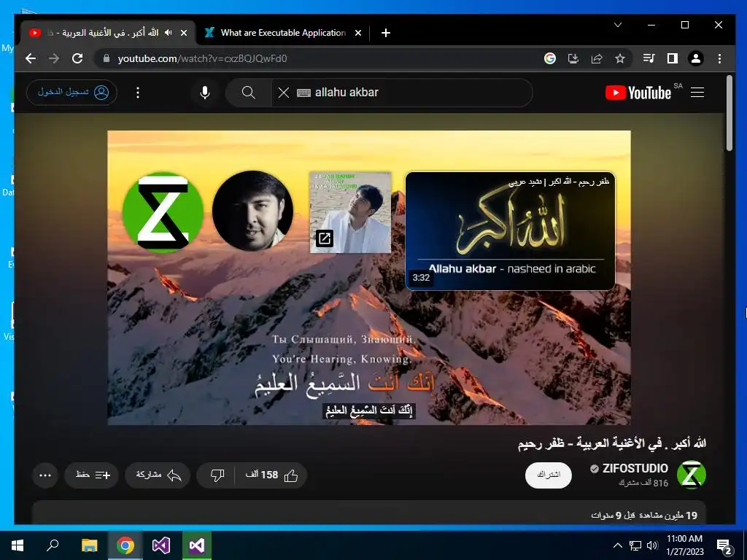Open Windows Start menu
The height and width of the screenshot is (560, 747).
[x=18, y=545]
